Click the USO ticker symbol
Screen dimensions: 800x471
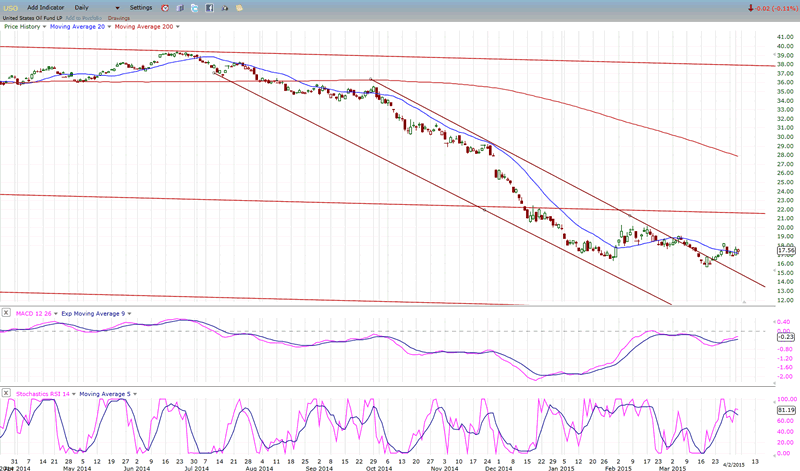(x=11, y=7)
